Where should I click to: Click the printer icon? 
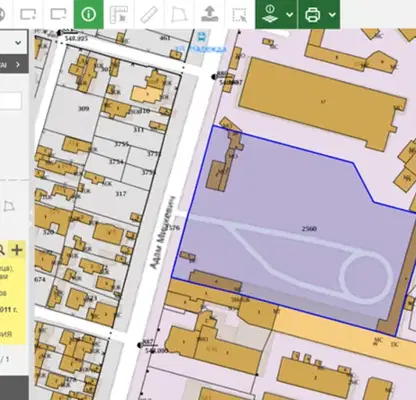pos(313,14)
